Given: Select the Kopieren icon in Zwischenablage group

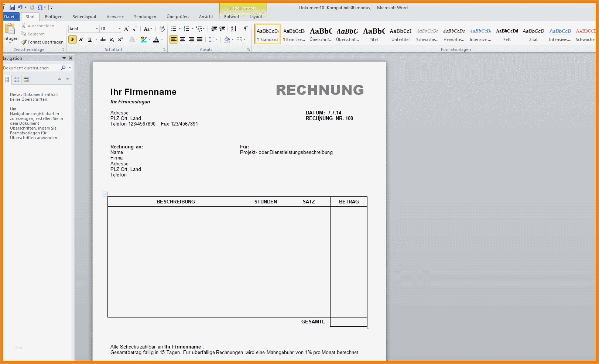Looking at the screenshot, I should pyautogui.click(x=24, y=34).
